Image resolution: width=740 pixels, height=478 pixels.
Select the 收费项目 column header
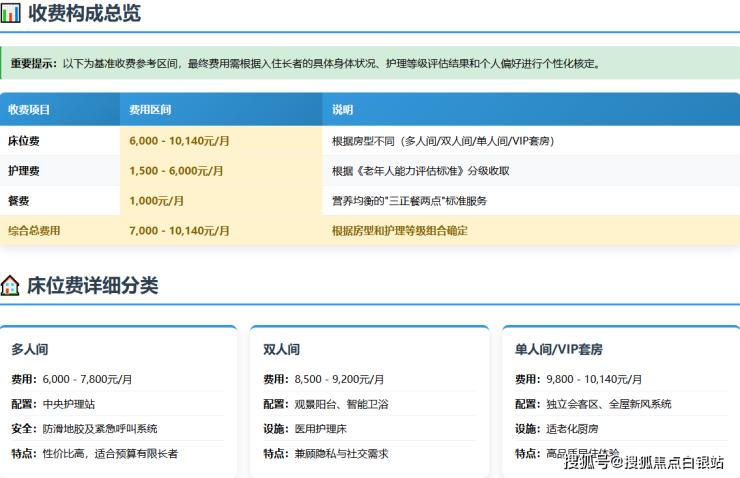click(29, 110)
